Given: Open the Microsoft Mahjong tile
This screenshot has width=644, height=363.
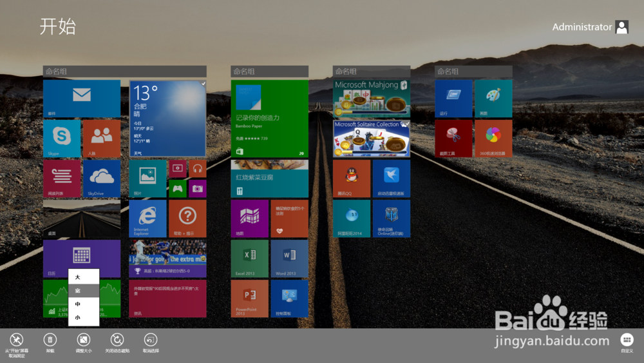Looking at the screenshot, I should [372, 99].
